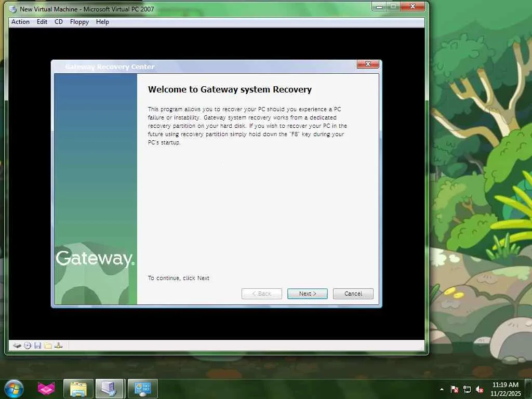The width and height of the screenshot is (532, 399).
Task: Click the Virtual PC title bar app icon
Action: tap(13, 9)
